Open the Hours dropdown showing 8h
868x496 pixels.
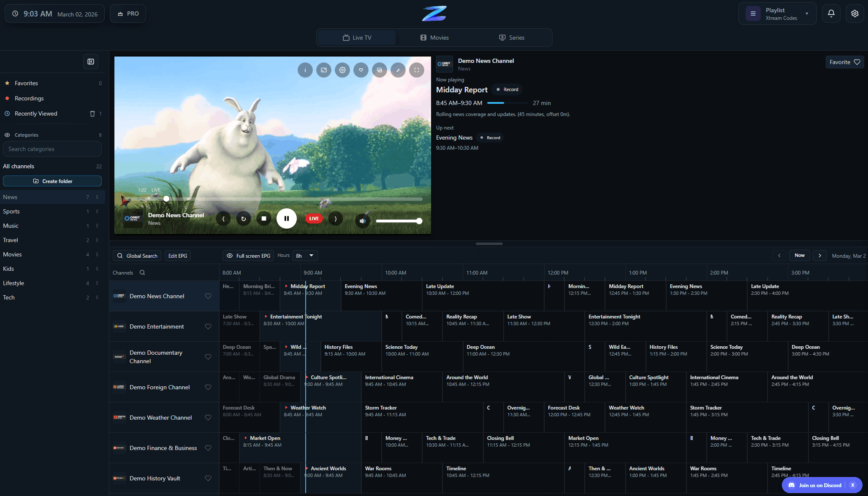pos(305,256)
